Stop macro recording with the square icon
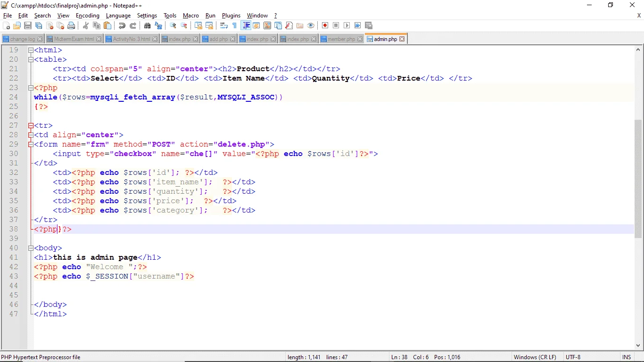This screenshot has height=362, width=644. pyautogui.click(x=336, y=25)
